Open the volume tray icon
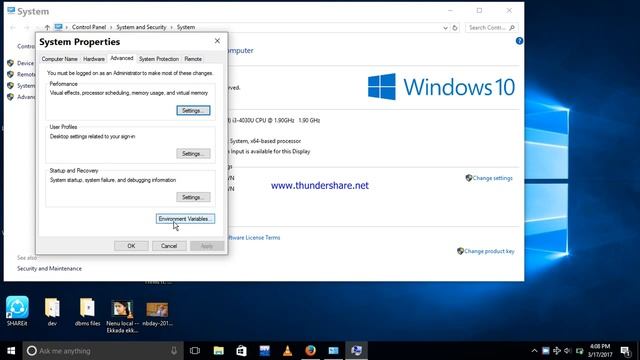The width and height of the screenshot is (640, 360). tap(568, 351)
